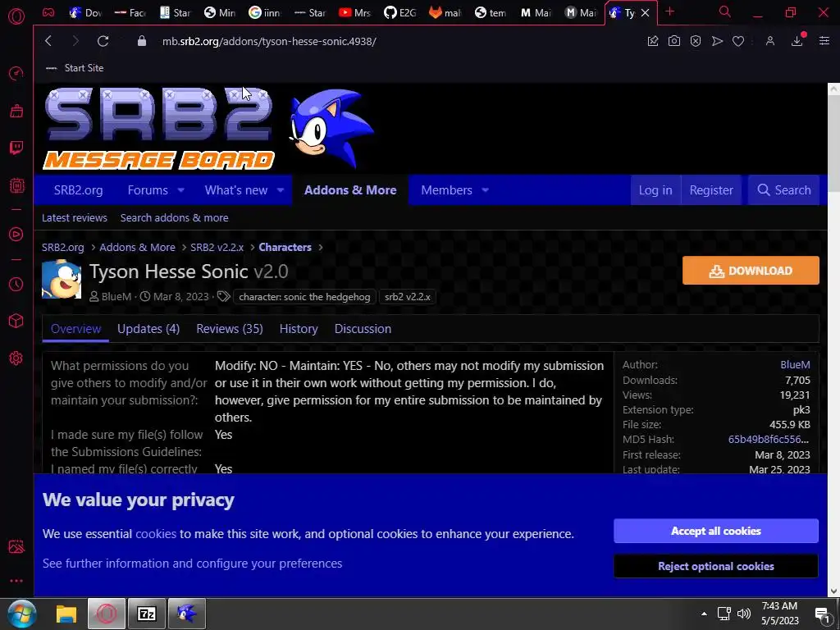Screen dimensions: 840x630
Task: Open Characters breadcrumb link
Action: tap(285, 248)
